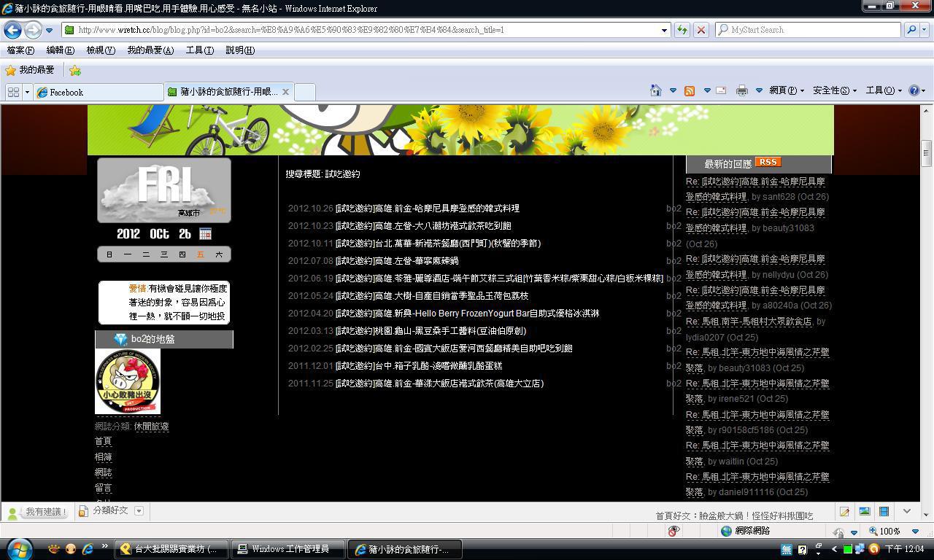Open 編輯(E) menu
The width and height of the screenshot is (934, 560).
point(60,50)
